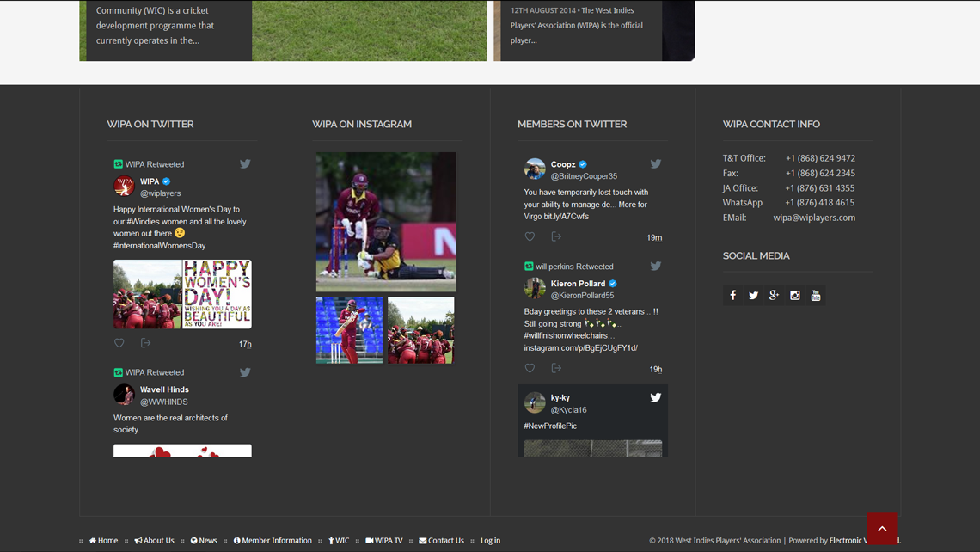
Task: Open the 17h timestamp on WIPA tweet
Action: [x=245, y=345]
